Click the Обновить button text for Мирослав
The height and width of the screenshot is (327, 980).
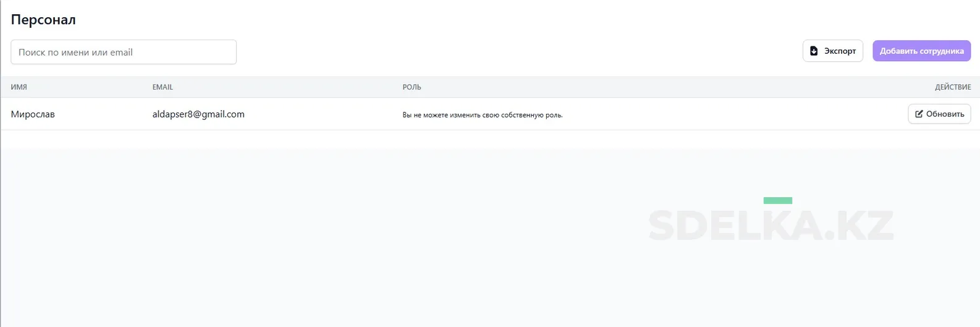[945, 114]
